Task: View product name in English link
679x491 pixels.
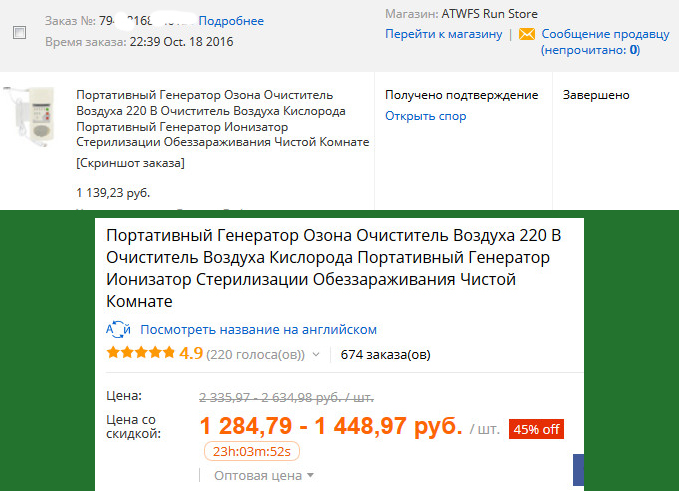Action: pos(259,329)
